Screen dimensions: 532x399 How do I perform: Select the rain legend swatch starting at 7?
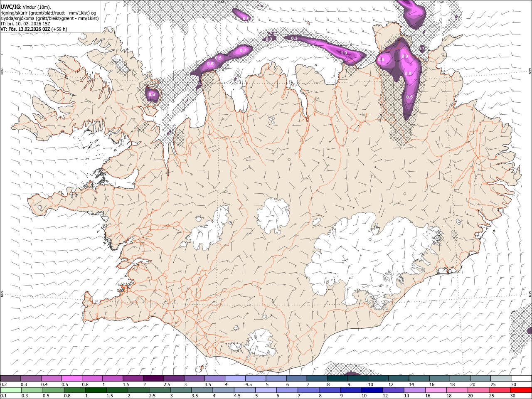point(308,390)
